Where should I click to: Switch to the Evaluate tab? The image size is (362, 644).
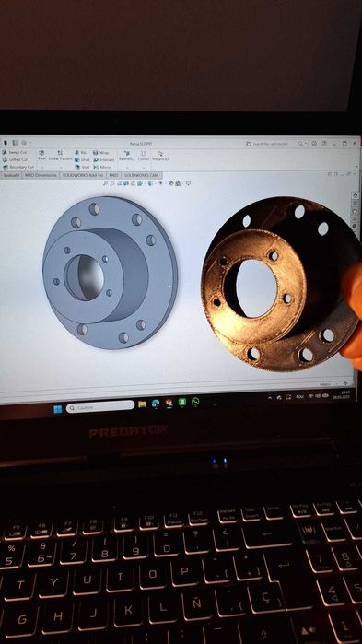coord(11,175)
